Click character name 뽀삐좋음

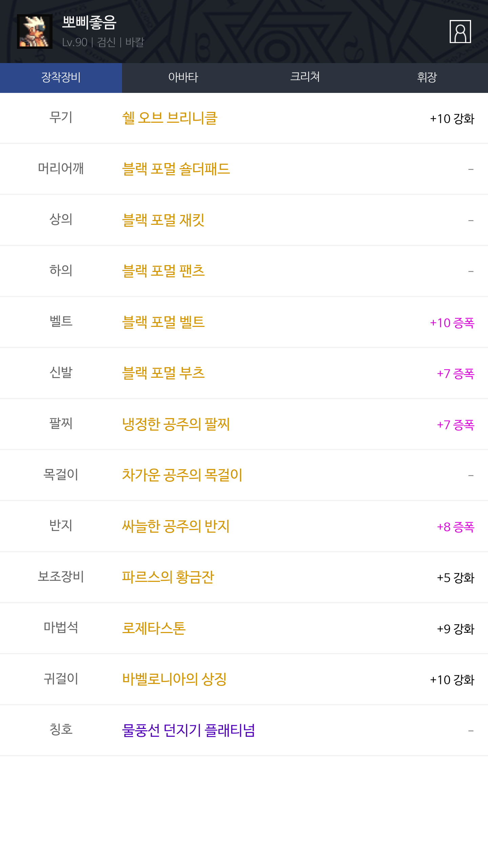(89, 23)
